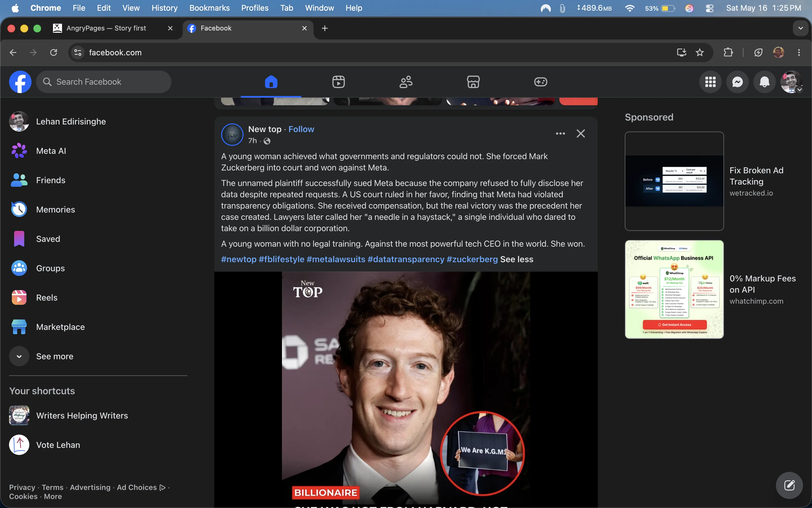Image resolution: width=812 pixels, height=508 pixels.
Task: Open the notifications bell
Action: (764, 82)
